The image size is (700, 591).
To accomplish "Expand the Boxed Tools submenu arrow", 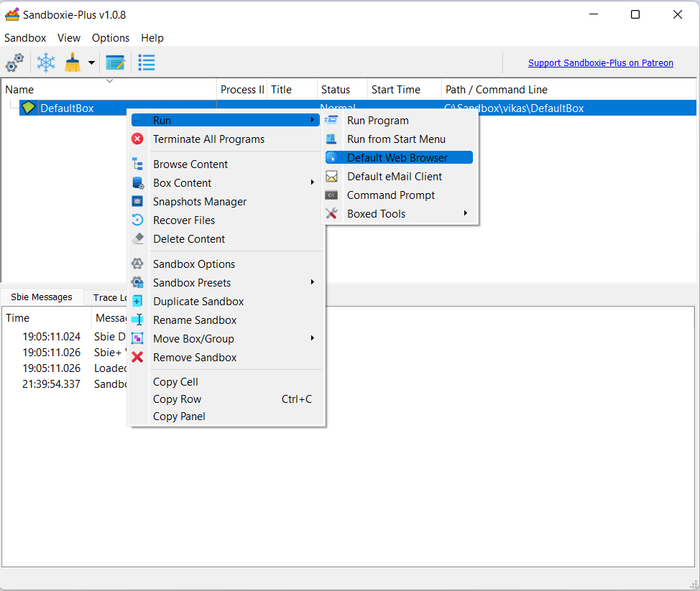I will 465,213.
